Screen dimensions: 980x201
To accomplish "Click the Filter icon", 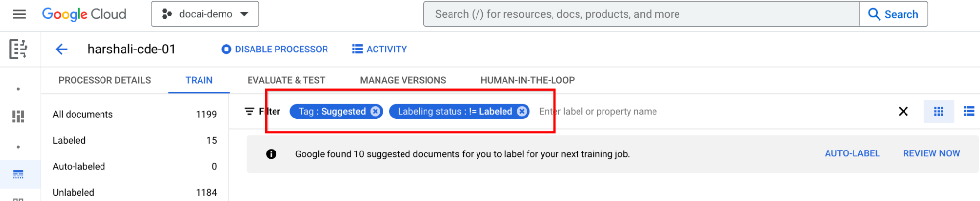I will (x=250, y=112).
